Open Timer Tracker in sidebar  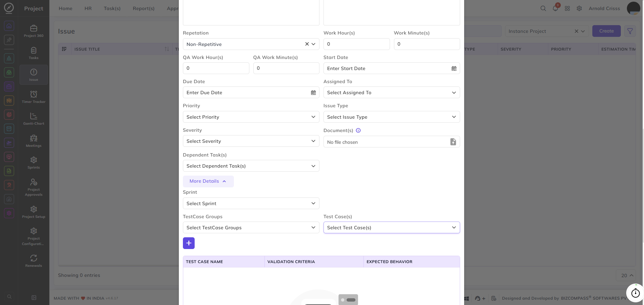point(34,97)
